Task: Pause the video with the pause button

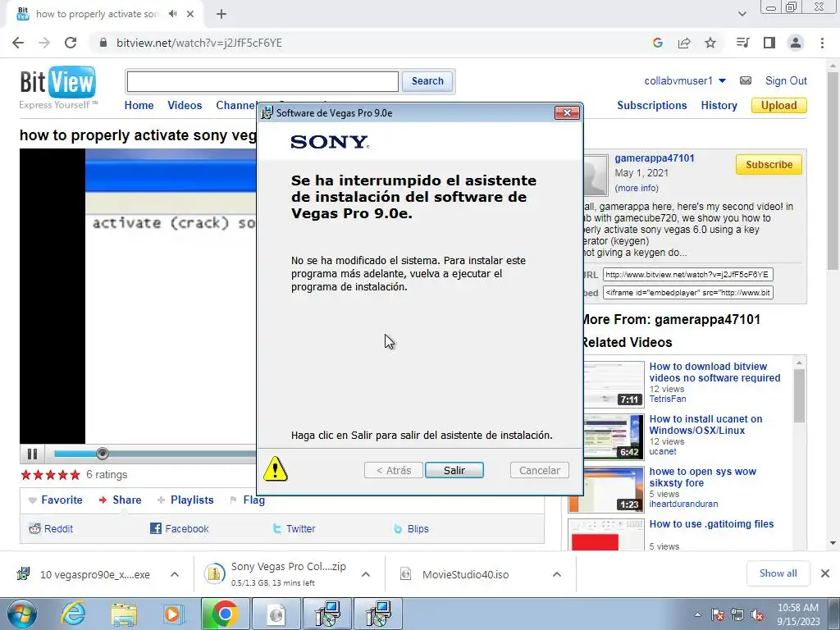Action: tap(32, 454)
